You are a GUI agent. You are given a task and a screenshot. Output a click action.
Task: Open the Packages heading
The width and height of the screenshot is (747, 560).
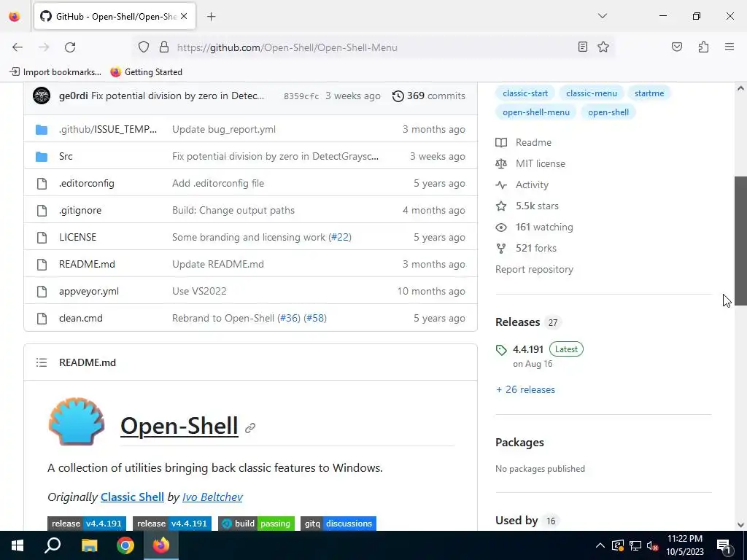519,443
